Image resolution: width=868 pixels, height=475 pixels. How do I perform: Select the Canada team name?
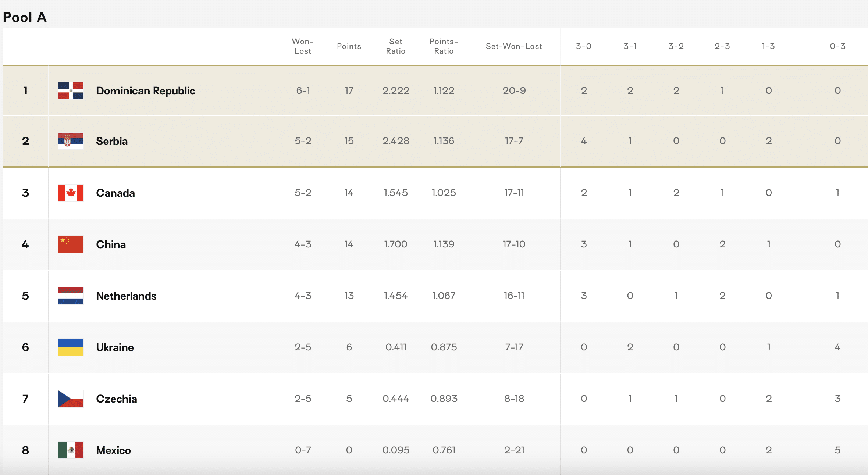click(115, 193)
